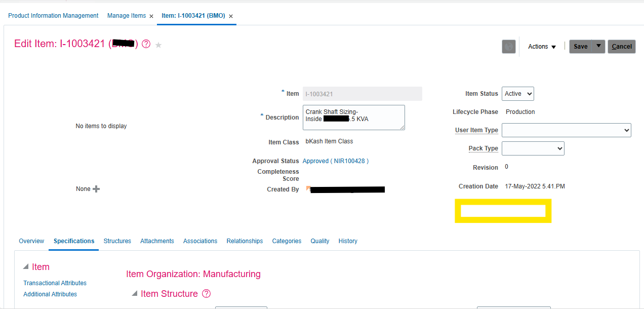Open the Quality tab
This screenshot has height=309, width=644.
(x=320, y=241)
